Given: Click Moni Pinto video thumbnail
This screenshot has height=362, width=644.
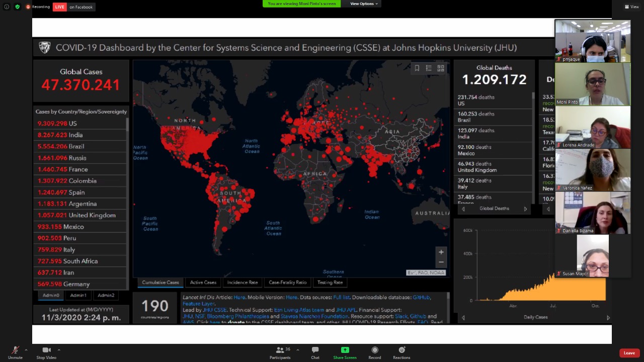Looking at the screenshot, I should [x=593, y=84].
